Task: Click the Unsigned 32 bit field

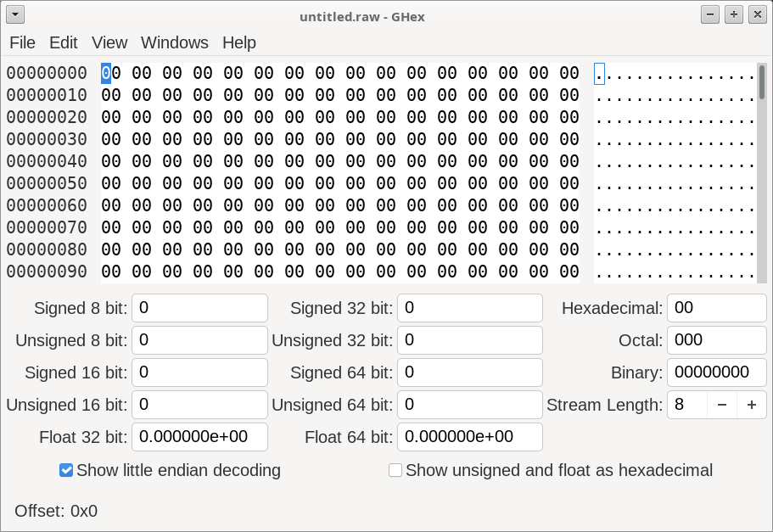Action: pyautogui.click(x=470, y=340)
